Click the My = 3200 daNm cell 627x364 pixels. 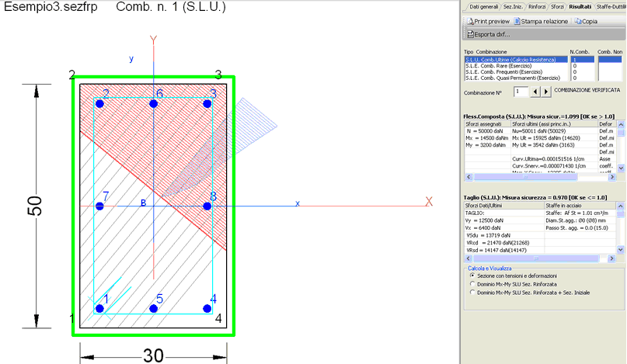487,145
